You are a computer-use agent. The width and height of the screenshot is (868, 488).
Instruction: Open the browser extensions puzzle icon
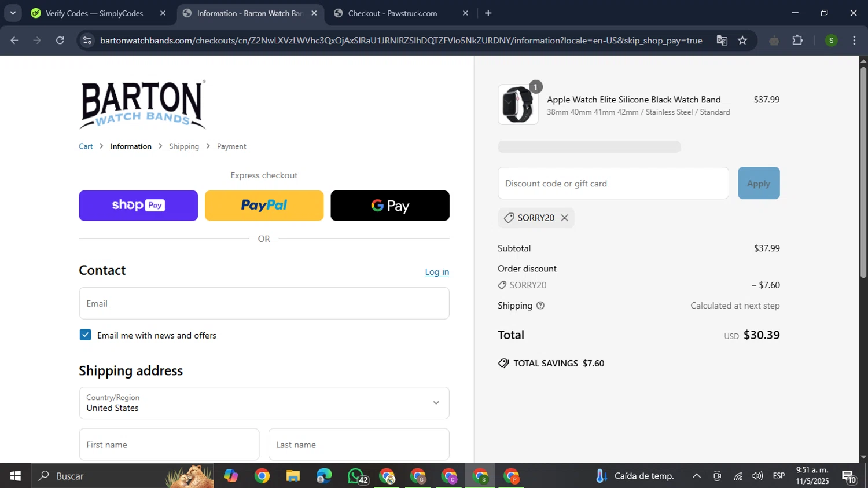[x=797, y=41]
